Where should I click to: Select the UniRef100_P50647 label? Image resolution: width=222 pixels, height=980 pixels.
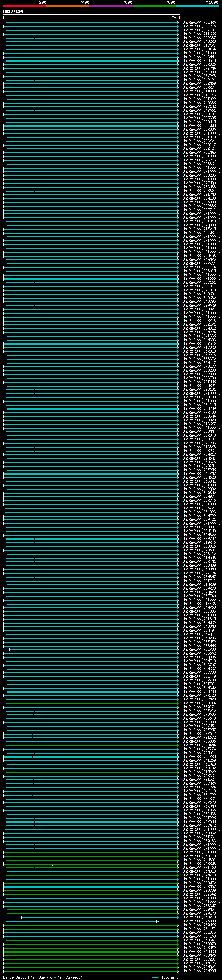(x=199, y=940)
